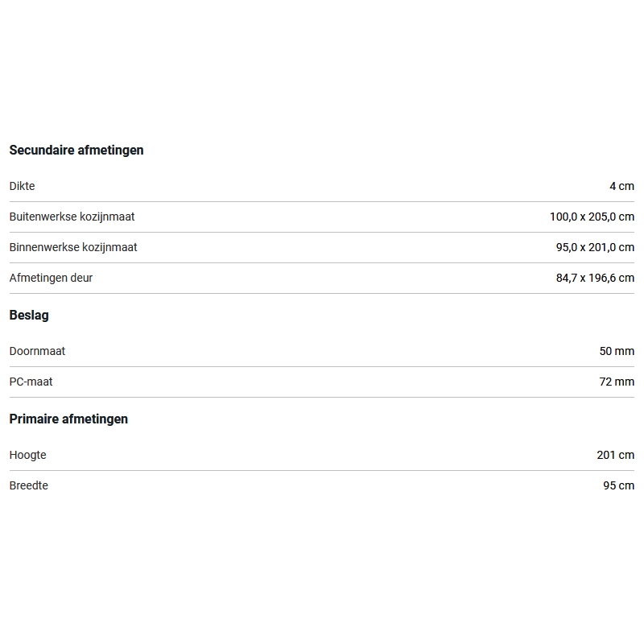Select the 84,7 x 196,6 cm value

point(595,278)
